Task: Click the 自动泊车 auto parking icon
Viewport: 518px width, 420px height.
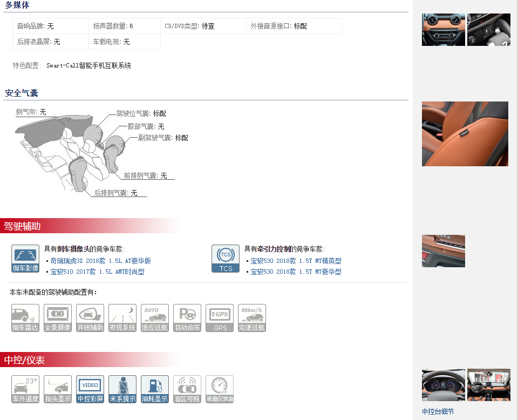Action: pyautogui.click(x=187, y=318)
